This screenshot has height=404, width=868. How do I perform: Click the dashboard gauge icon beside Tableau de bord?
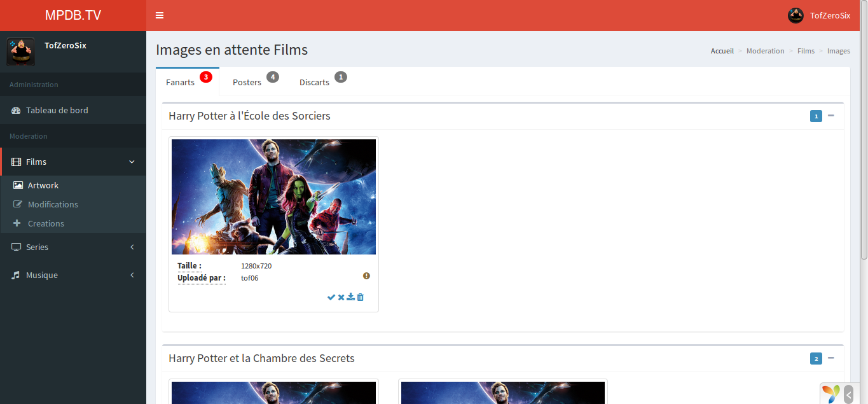[17, 110]
